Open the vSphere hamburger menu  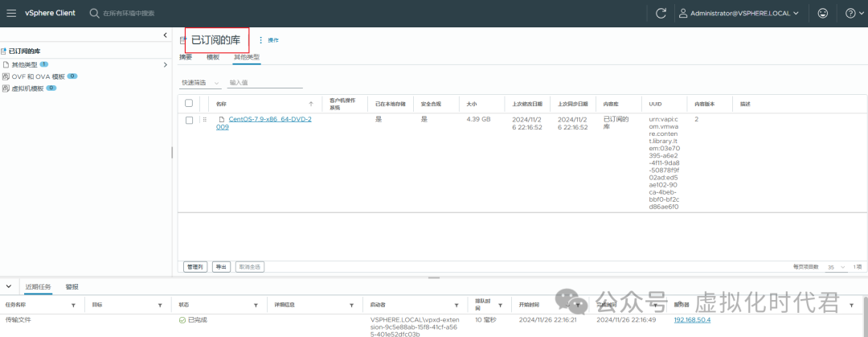point(11,14)
